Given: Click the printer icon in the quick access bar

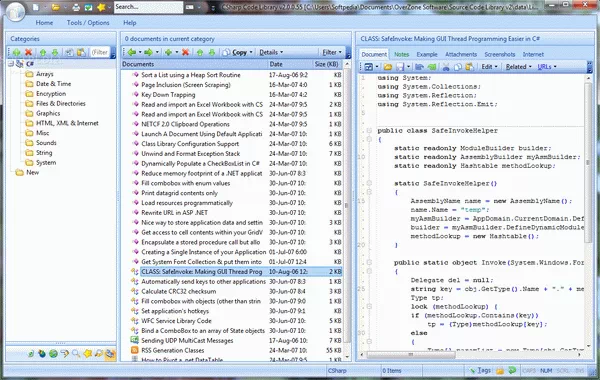Looking at the screenshot, I should click(76, 7).
